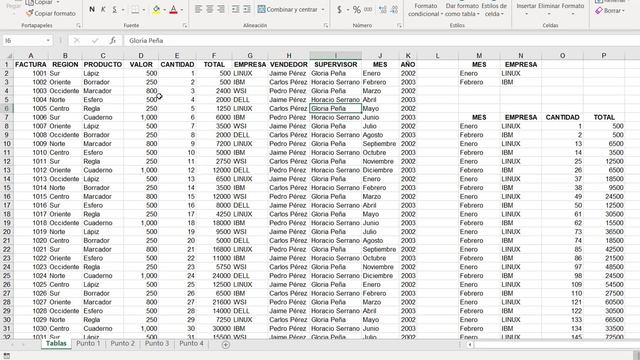640x360 pixels.
Task: Switch to Punto 3 sheet tab
Action: (157, 343)
